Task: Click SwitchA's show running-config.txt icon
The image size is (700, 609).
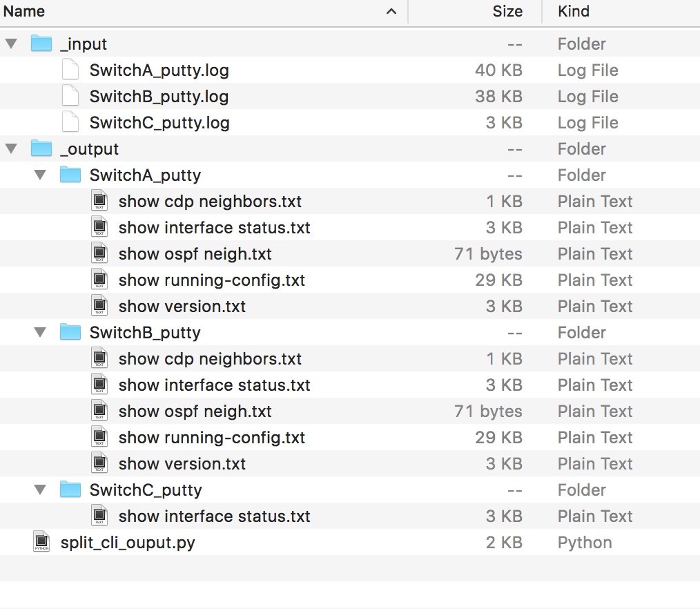Action: (x=99, y=280)
